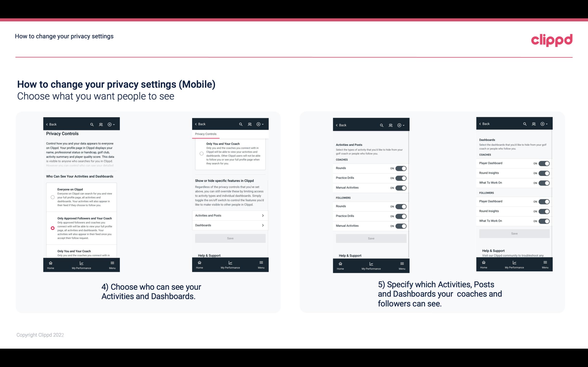Viewport: 588px width, 367px height.
Task: Toggle Player Dashboard ON for Followers
Action: click(544, 201)
